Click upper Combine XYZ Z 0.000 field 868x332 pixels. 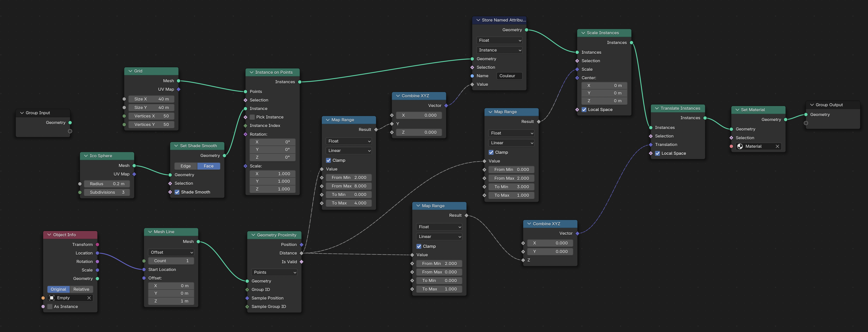[x=419, y=132]
